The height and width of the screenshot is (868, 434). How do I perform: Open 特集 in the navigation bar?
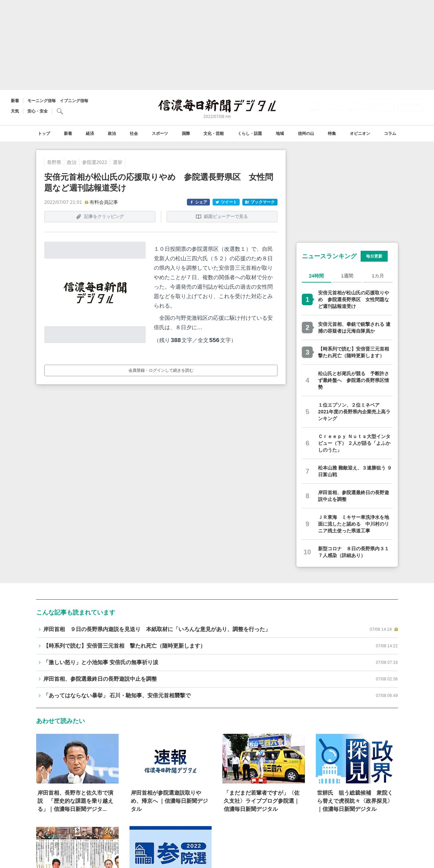coord(332,134)
